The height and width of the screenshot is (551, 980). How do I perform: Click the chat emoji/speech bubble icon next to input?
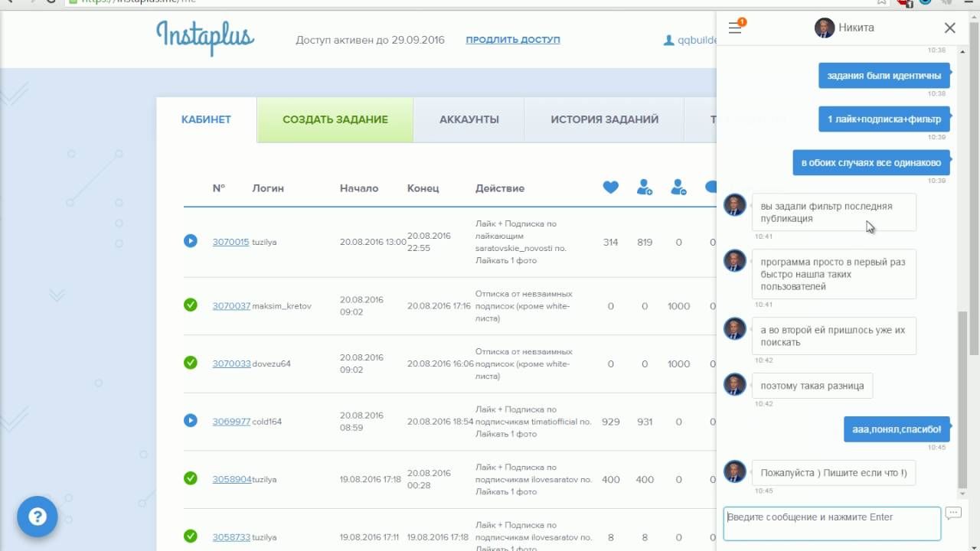[x=953, y=514]
